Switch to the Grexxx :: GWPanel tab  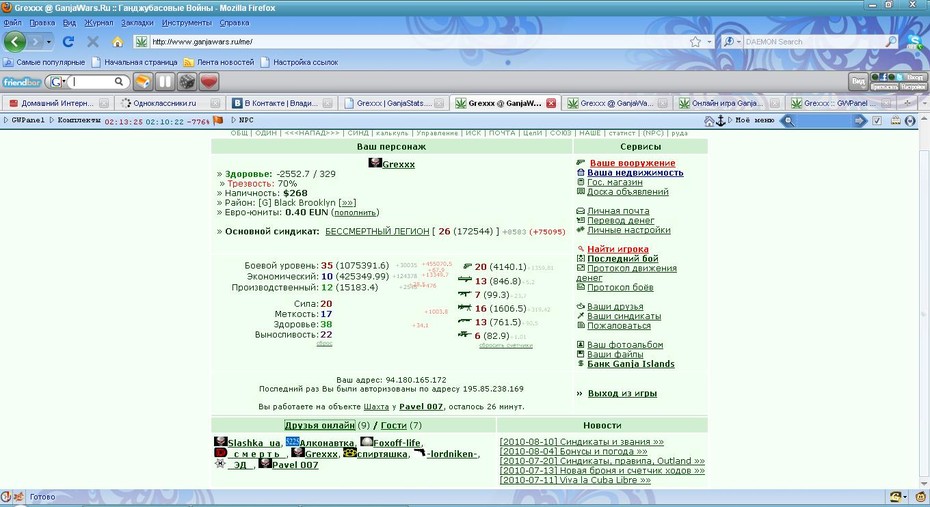tap(839, 103)
